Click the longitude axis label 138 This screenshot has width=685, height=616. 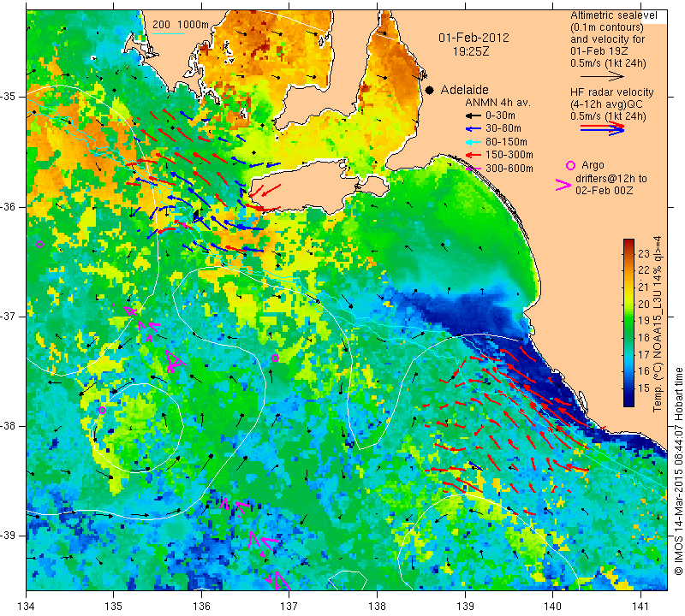[377, 606]
